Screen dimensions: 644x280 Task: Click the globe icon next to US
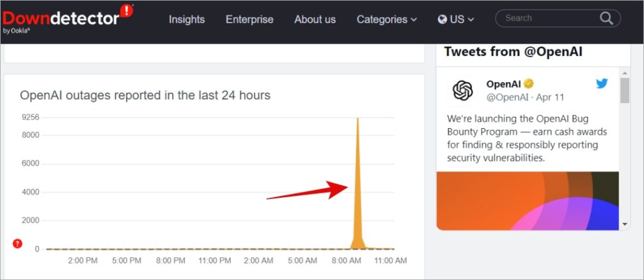tap(442, 19)
